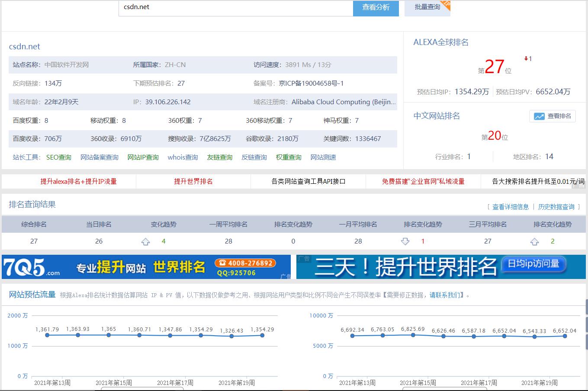Click the 7Q5.com banner advertisement
Screen dimensions: 588x391
[146, 267]
